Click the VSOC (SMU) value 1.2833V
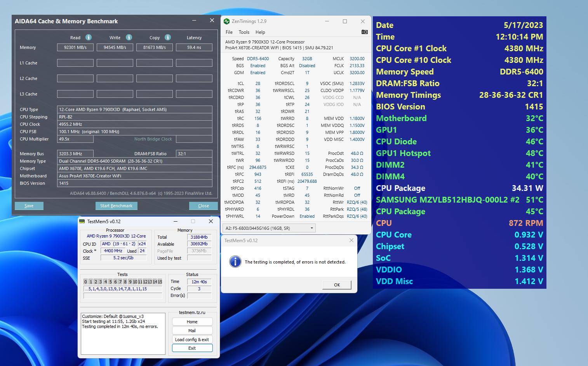The height and width of the screenshot is (366, 588). pos(357,83)
